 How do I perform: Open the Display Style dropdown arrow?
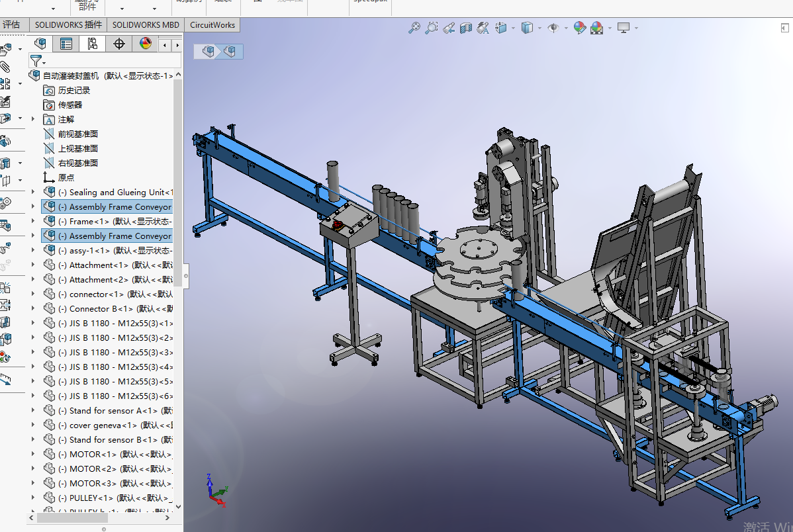pyautogui.click(x=539, y=28)
